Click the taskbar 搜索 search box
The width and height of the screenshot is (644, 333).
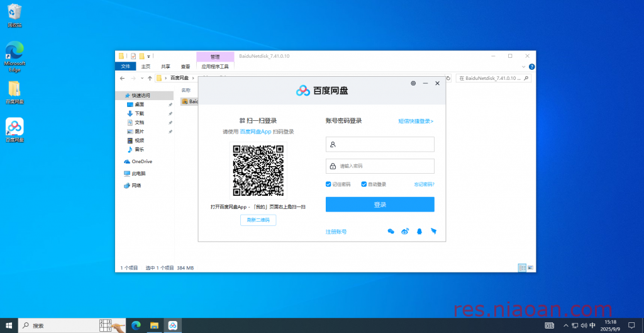pos(72,325)
